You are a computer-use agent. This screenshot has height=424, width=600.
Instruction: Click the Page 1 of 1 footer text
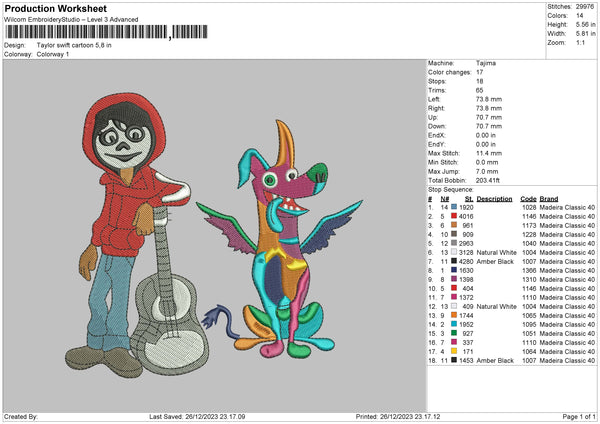click(x=579, y=416)
